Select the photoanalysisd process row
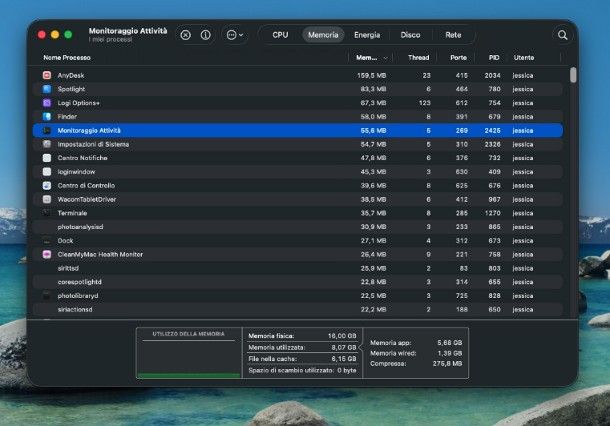 pos(298,227)
